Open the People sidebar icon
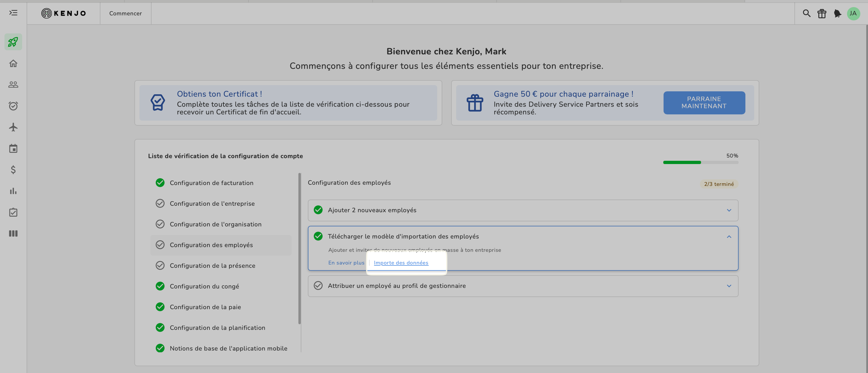Viewport: 868px width, 373px height. [x=13, y=85]
